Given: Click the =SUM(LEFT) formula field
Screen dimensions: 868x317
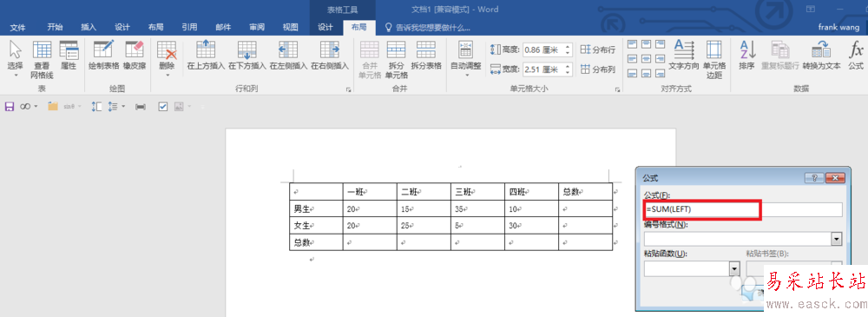Looking at the screenshot, I should (x=742, y=209).
